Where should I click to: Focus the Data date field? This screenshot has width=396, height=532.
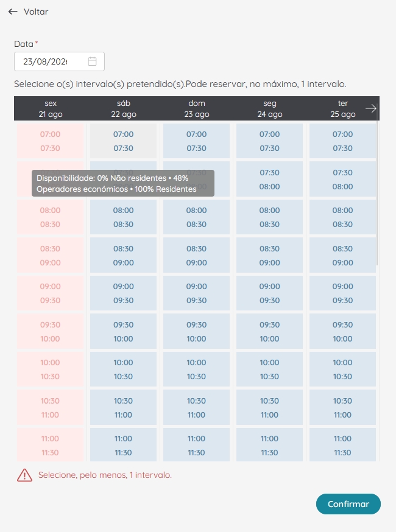[60, 61]
